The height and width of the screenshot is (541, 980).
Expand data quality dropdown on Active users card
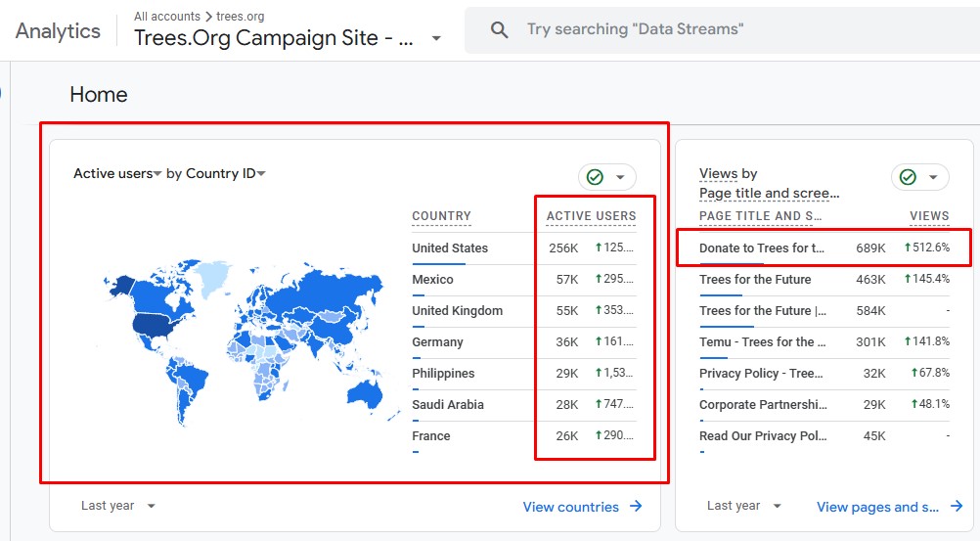point(620,177)
